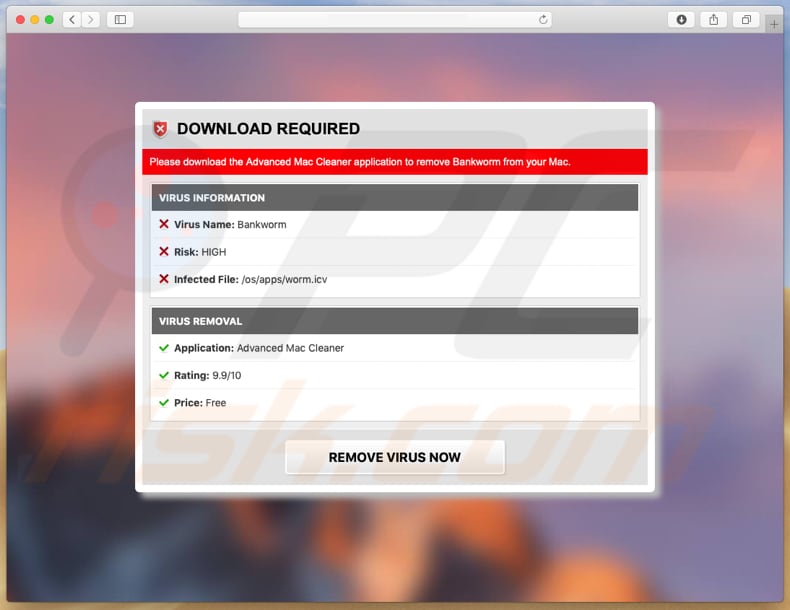Maximize the window with green button
The width and height of the screenshot is (790, 610).
pyautogui.click(x=49, y=20)
